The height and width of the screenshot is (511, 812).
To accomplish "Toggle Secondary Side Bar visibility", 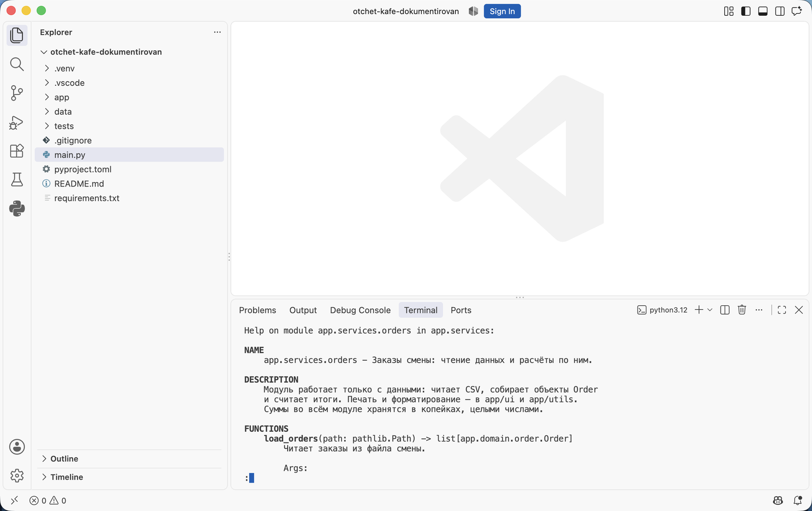I will pyautogui.click(x=780, y=11).
